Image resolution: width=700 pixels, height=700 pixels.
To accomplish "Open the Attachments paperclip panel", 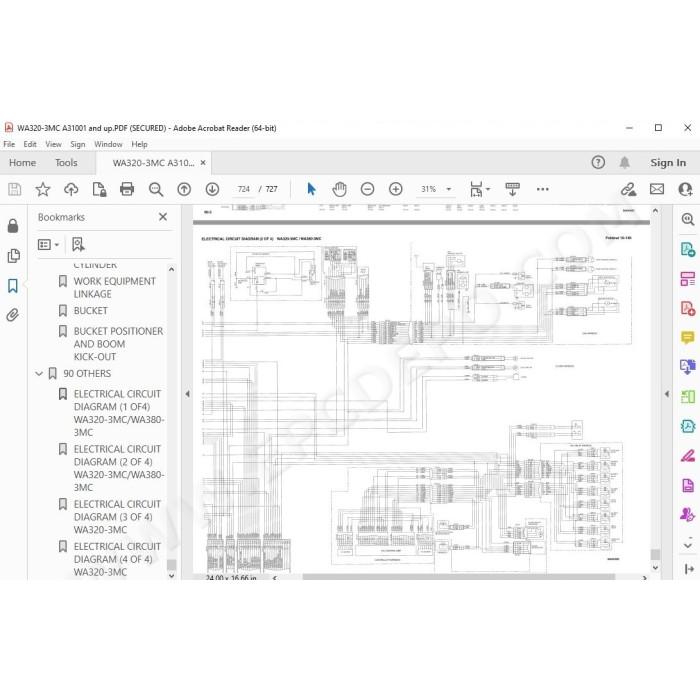I will click(x=13, y=315).
